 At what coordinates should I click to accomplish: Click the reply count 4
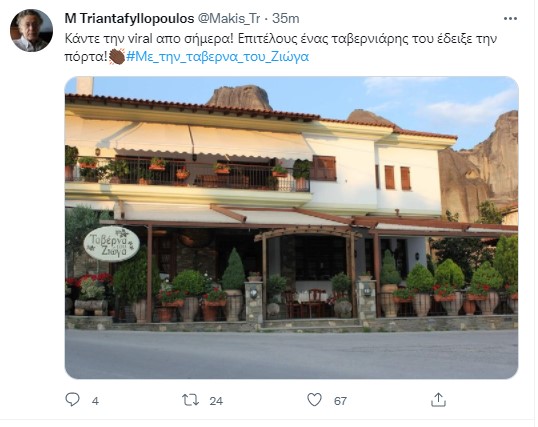tap(95, 401)
